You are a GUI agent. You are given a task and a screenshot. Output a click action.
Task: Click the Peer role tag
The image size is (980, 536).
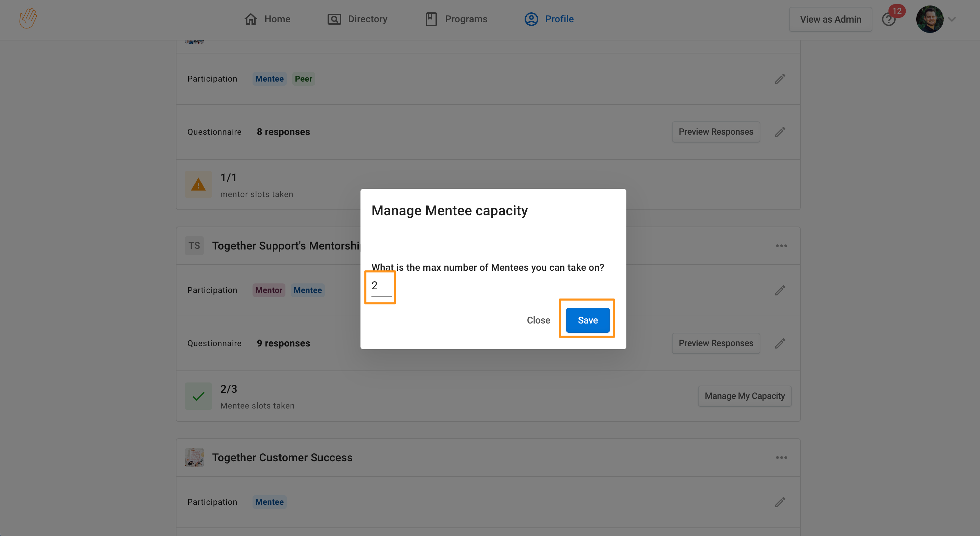[303, 79]
